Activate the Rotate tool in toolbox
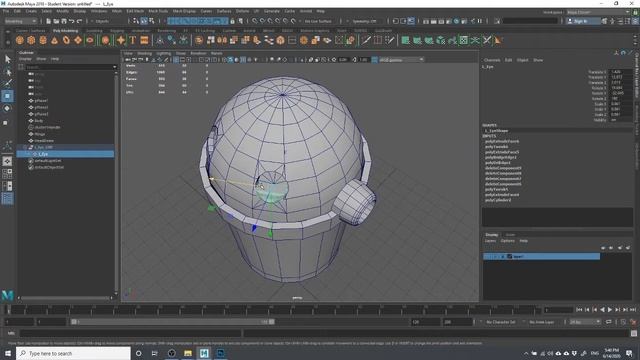 7,109
